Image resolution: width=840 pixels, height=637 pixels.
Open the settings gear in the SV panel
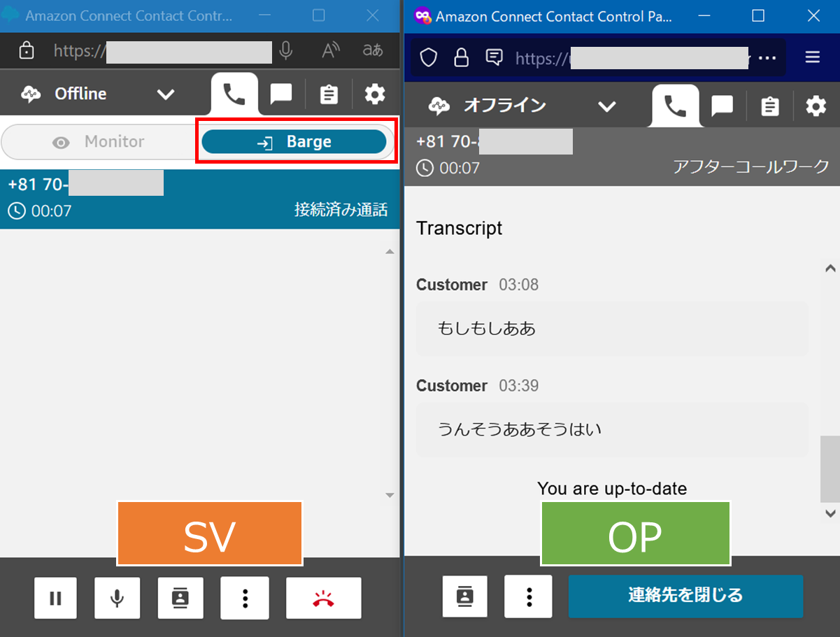tap(376, 94)
